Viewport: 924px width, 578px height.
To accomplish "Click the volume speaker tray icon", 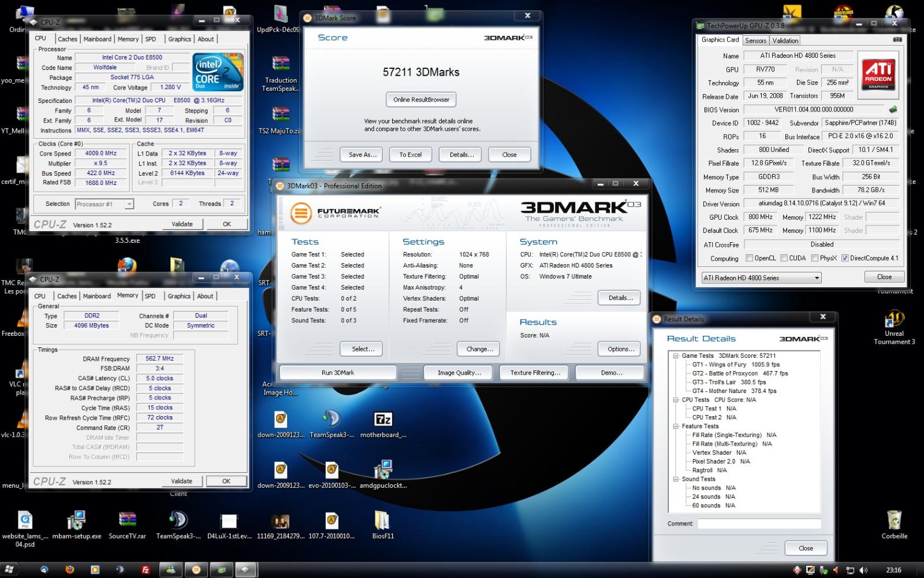I will pos(863,570).
